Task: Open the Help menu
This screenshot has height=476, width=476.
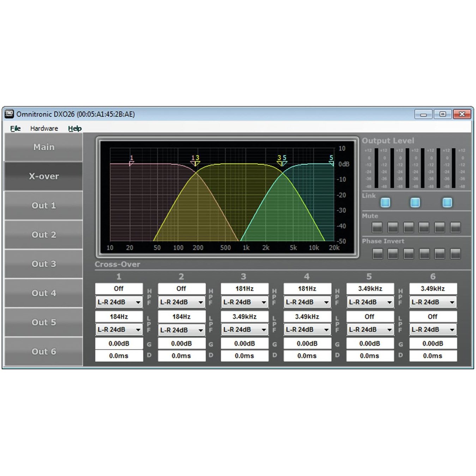Action: pos(75,128)
